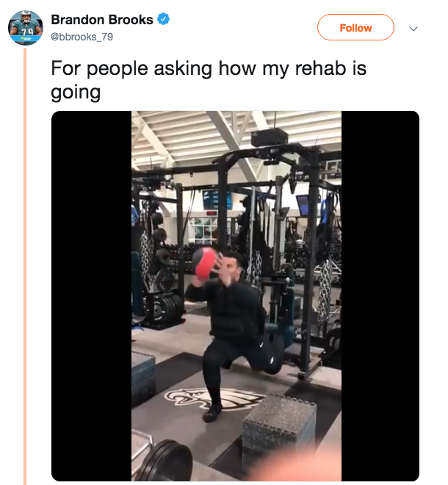Play the gym workout video
The image size is (448, 485).
tap(236, 296)
